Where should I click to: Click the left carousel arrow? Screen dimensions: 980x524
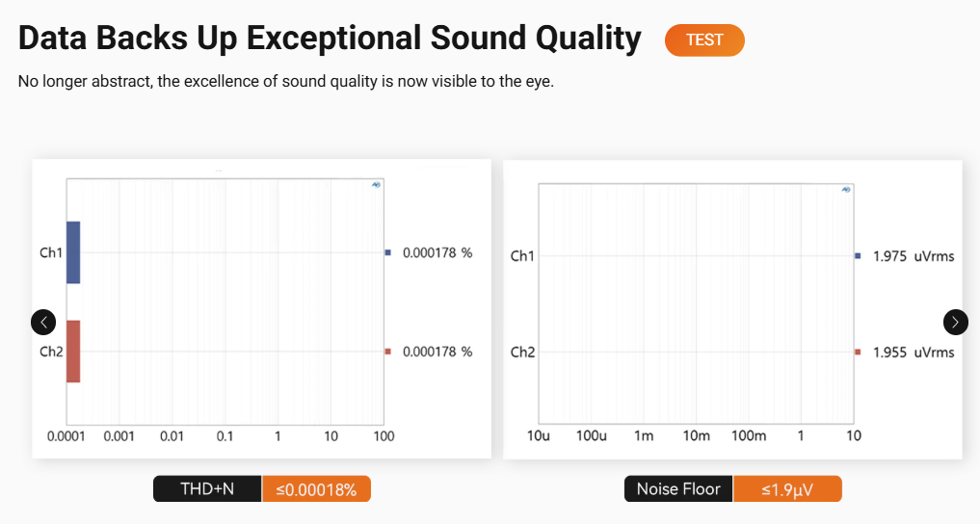click(x=43, y=322)
